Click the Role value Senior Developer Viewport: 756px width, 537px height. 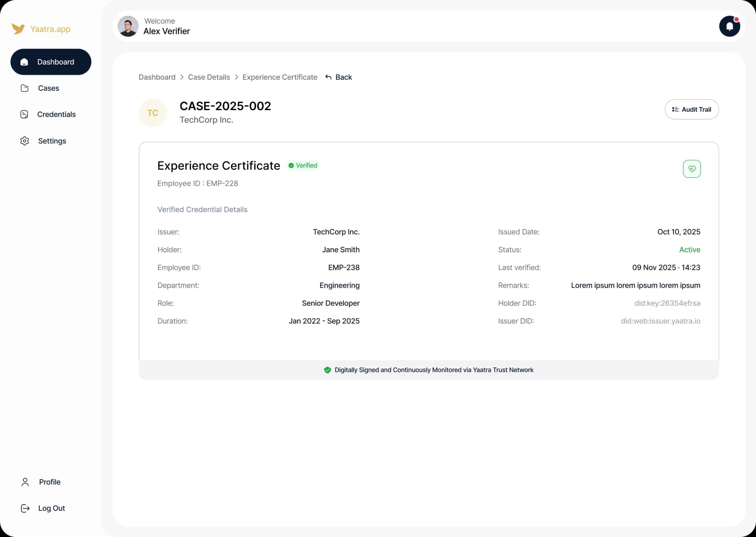(331, 303)
